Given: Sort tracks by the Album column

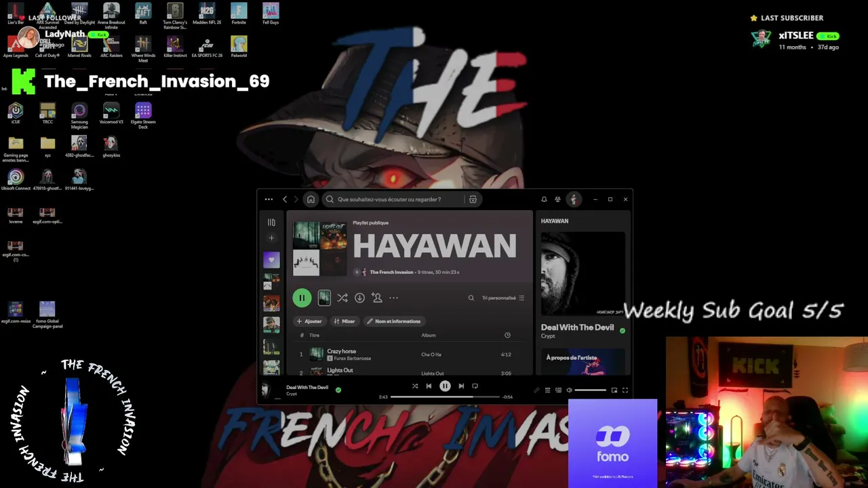Looking at the screenshot, I should [429, 335].
